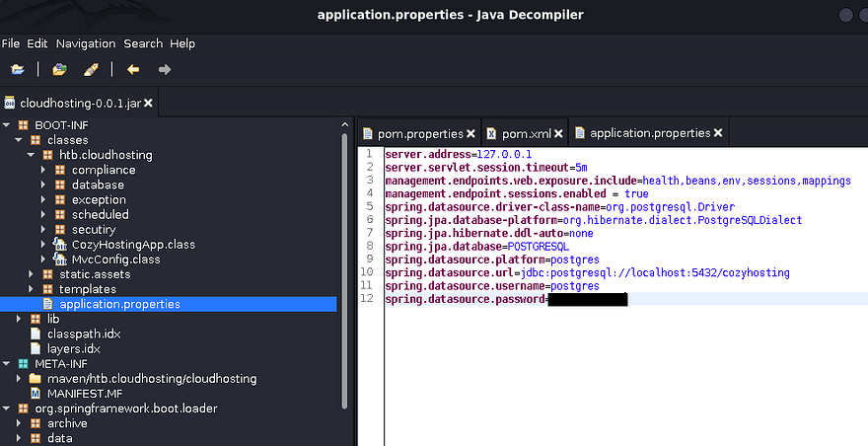Screen dimensions: 868x446
Task: Click the Search pencil toolbar icon
Action: point(91,69)
